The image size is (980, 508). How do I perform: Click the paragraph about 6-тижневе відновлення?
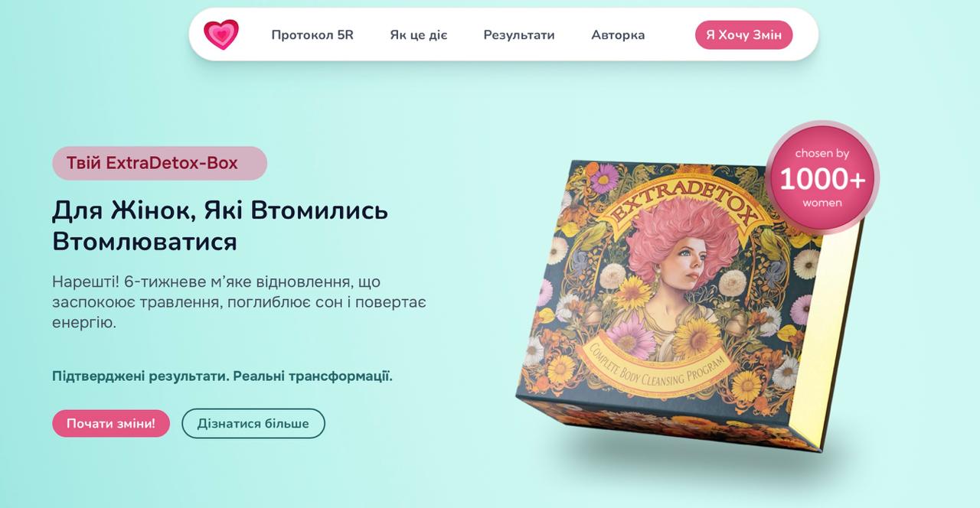point(239,301)
